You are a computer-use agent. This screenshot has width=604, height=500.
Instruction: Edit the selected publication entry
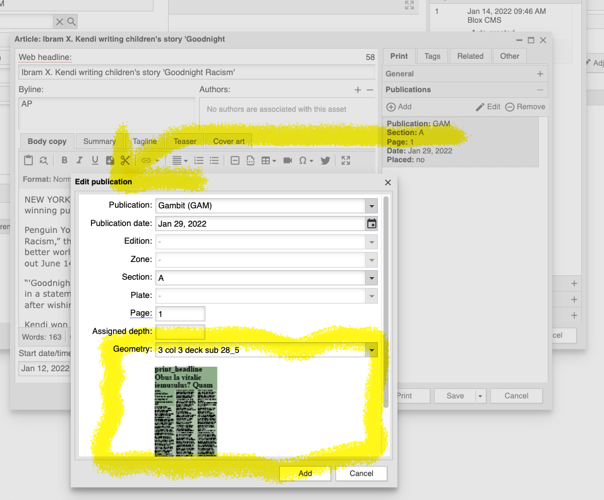(x=488, y=107)
